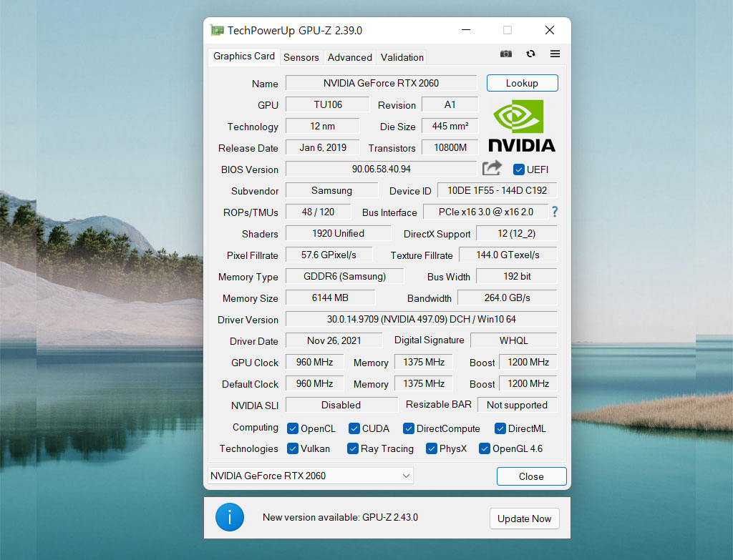
Task: Open the hamburger menu in GPU-Z
Action: pyautogui.click(x=555, y=54)
